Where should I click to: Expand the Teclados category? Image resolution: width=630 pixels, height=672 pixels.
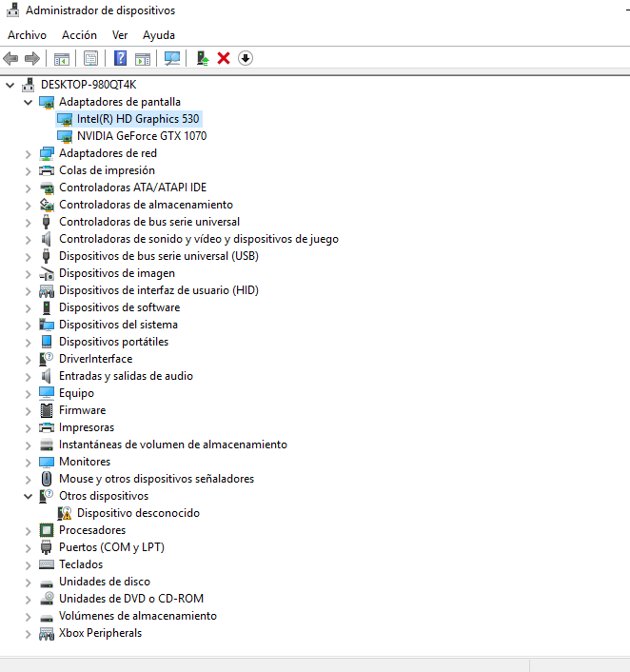pos(29,565)
